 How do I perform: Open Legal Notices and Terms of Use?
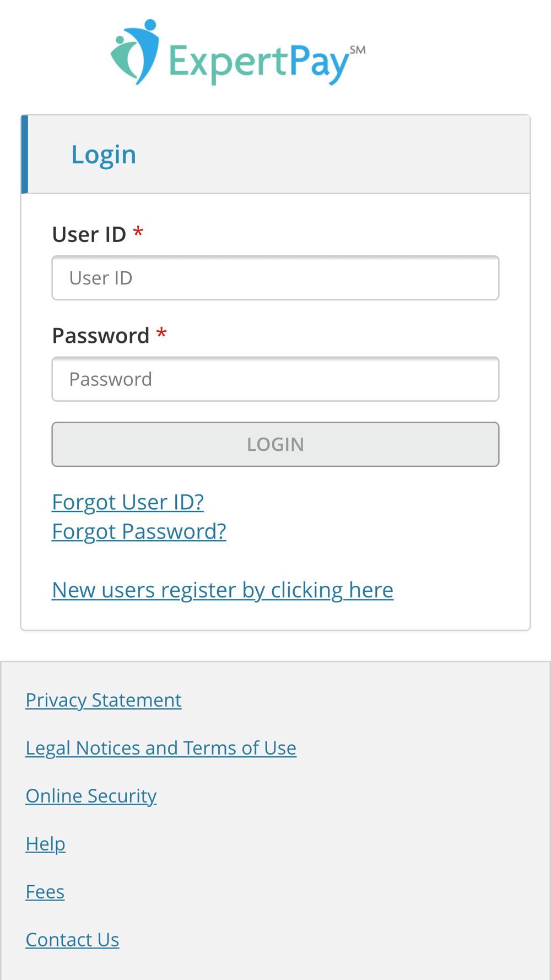(161, 748)
